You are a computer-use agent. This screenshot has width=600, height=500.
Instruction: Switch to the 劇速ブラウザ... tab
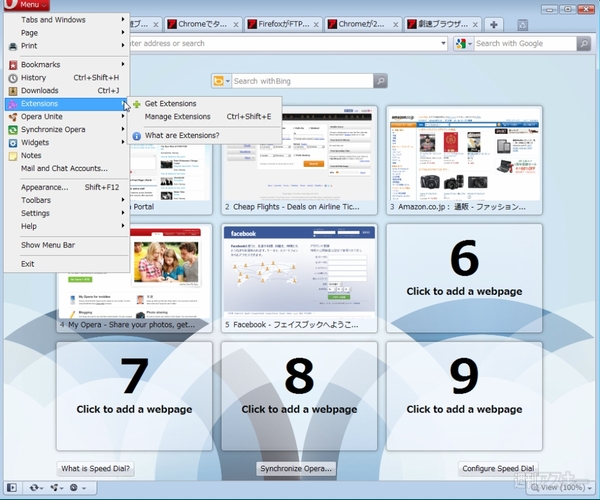point(442,24)
